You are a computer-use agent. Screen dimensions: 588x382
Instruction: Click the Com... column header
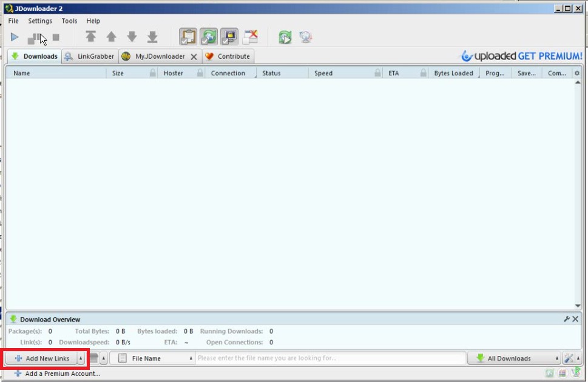pyautogui.click(x=557, y=73)
